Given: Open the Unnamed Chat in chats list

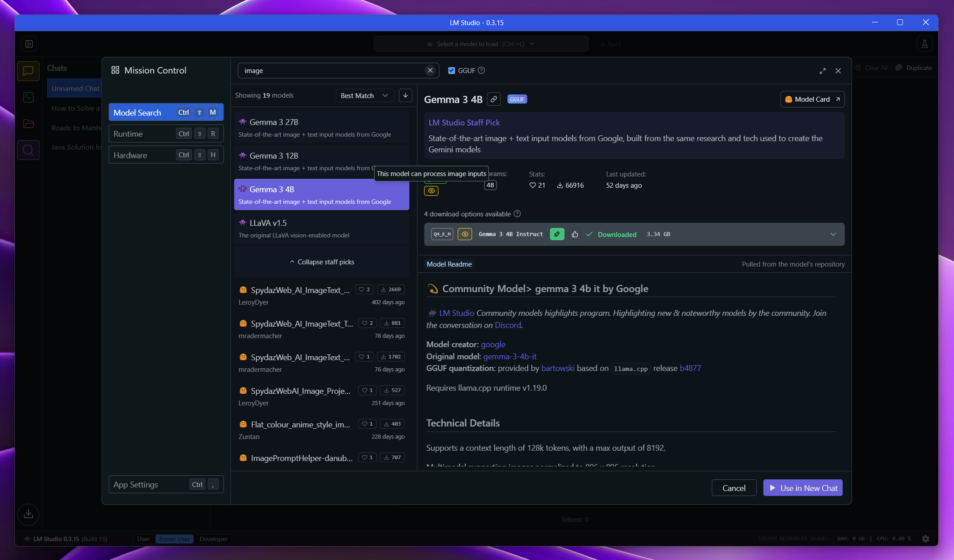Looking at the screenshot, I should click(x=74, y=89).
